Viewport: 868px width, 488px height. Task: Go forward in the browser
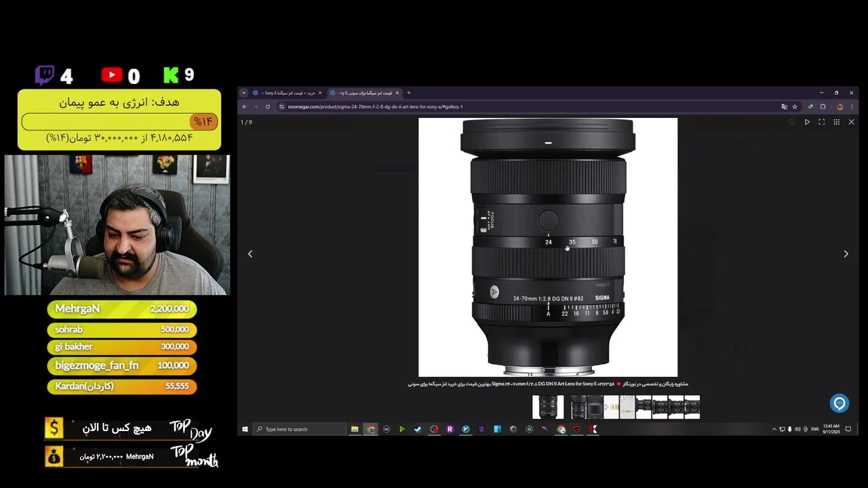click(256, 106)
